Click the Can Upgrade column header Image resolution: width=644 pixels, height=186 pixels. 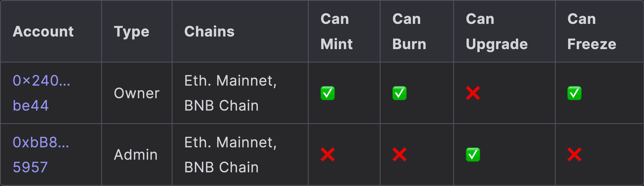[497, 31]
